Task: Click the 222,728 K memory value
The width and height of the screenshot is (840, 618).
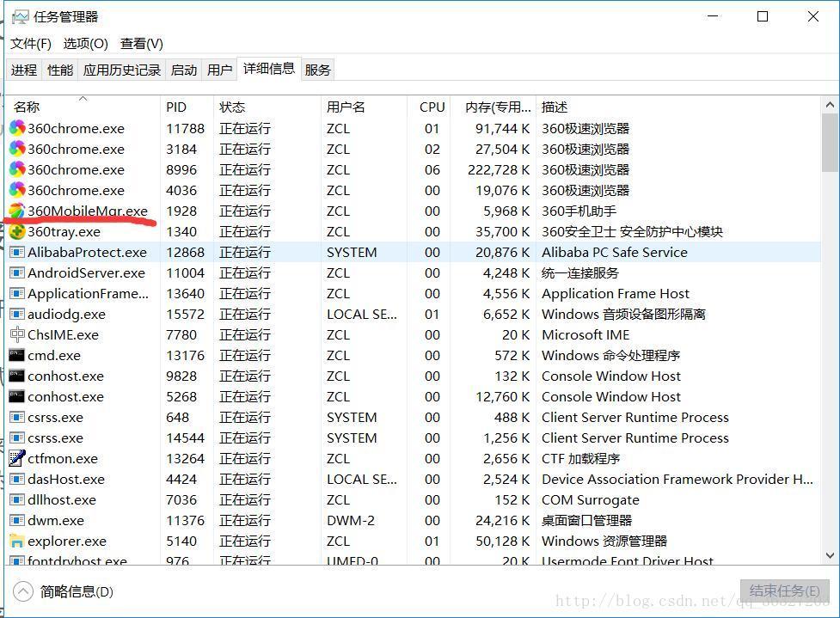Action: point(498,170)
